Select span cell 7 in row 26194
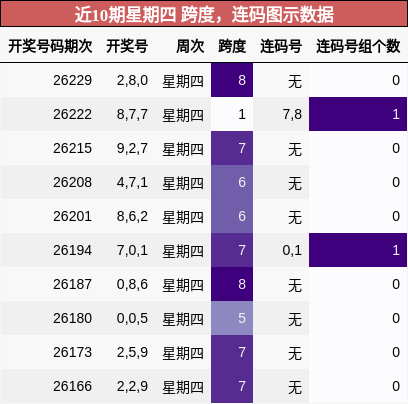This screenshot has width=408, height=404. tap(232, 250)
